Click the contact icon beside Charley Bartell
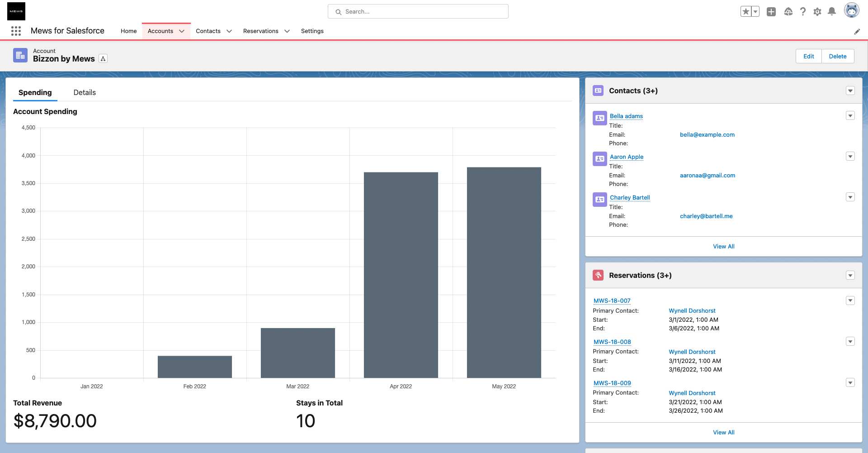This screenshot has width=868, height=453. 600,200
